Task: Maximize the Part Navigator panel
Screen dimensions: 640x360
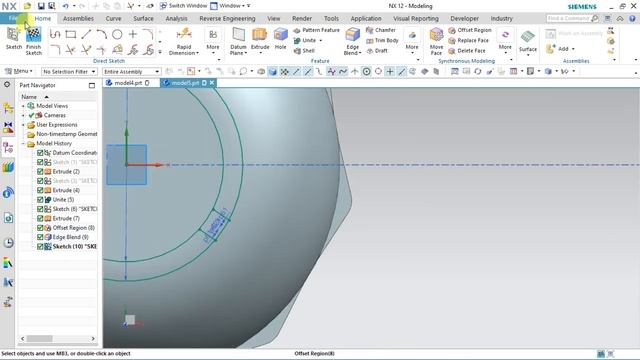Action: coord(92,85)
